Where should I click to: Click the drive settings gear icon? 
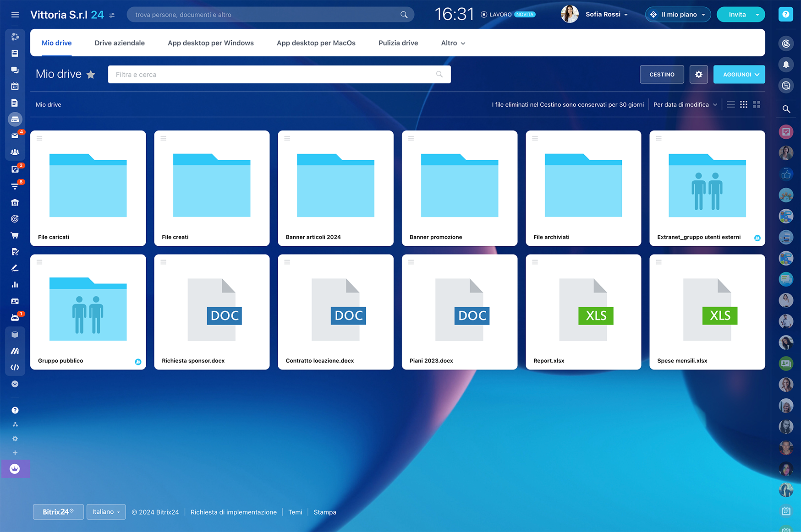tap(698, 75)
